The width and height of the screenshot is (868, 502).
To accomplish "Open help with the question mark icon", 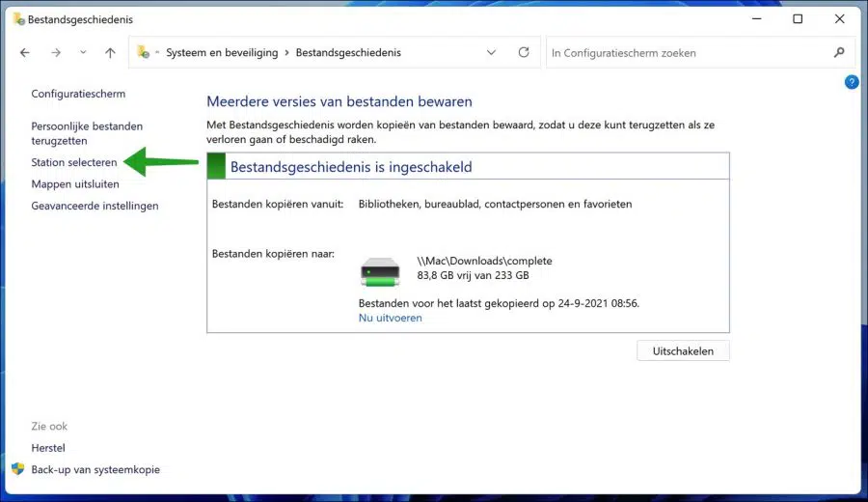I will (852, 83).
